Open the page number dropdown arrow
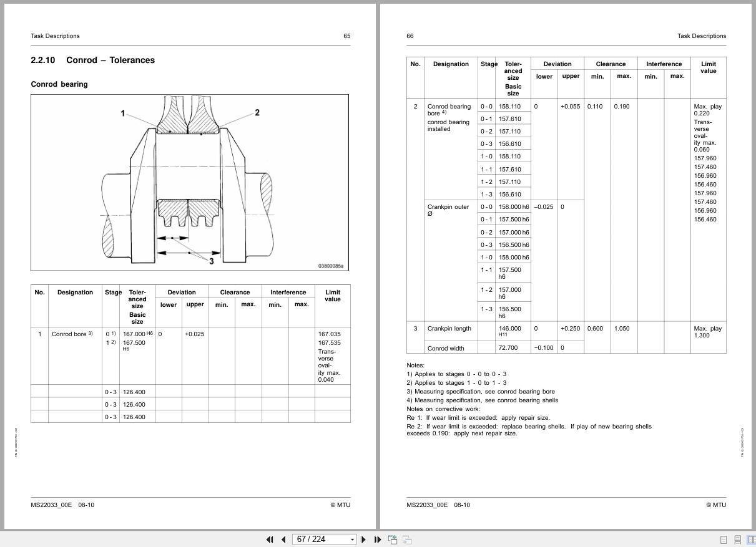This screenshot has width=756, height=547. coord(352,540)
